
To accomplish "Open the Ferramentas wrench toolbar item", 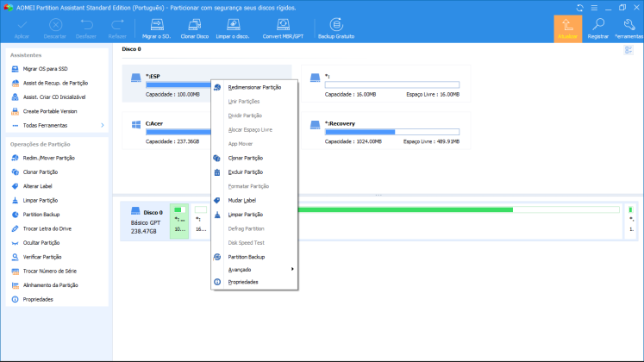I will 628,28.
